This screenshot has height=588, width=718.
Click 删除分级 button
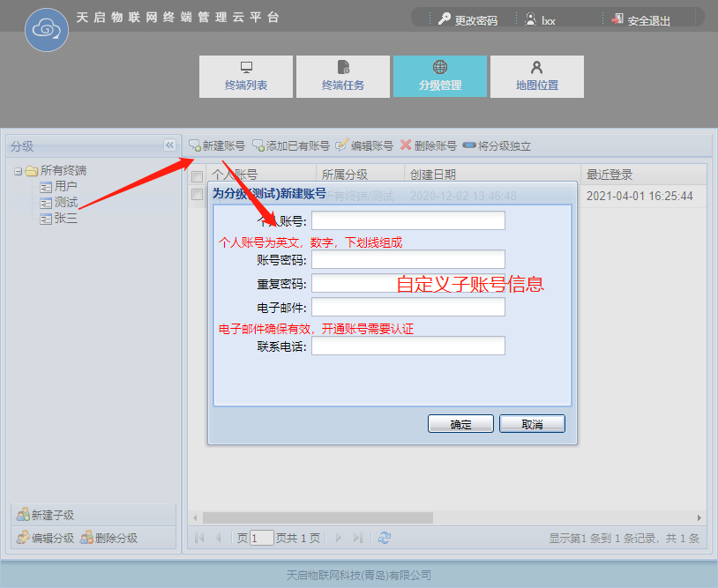pos(109,538)
